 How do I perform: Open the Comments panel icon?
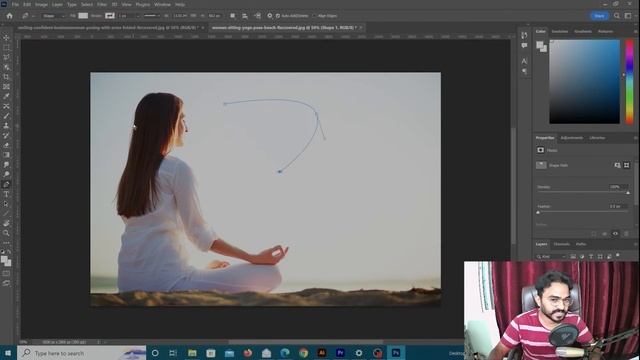pyautogui.click(x=524, y=45)
